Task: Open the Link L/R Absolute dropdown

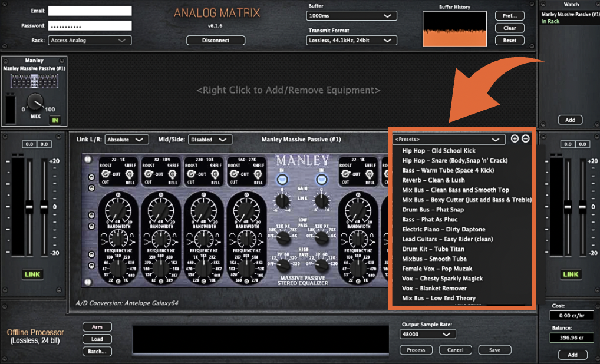Action: [127, 140]
